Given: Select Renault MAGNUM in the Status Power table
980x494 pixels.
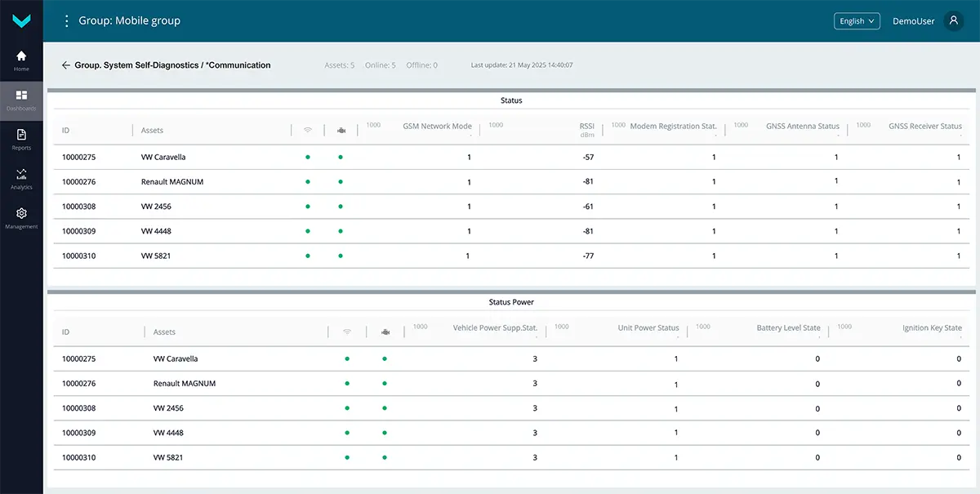Looking at the screenshot, I should [185, 384].
